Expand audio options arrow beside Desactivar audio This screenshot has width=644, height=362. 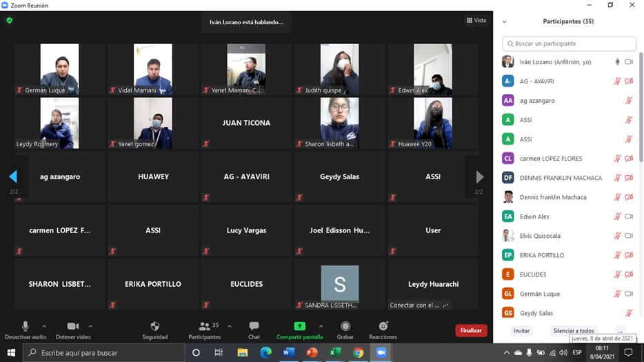coord(44,326)
